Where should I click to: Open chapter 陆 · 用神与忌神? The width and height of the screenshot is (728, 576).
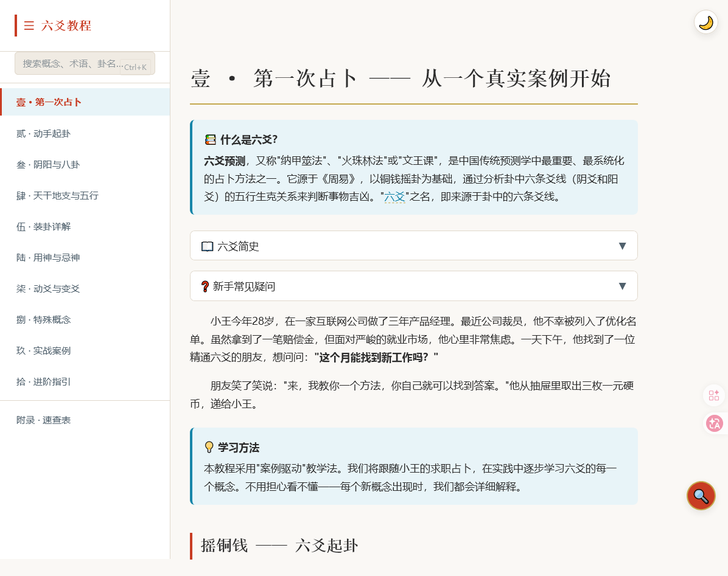[x=85, y=257]
